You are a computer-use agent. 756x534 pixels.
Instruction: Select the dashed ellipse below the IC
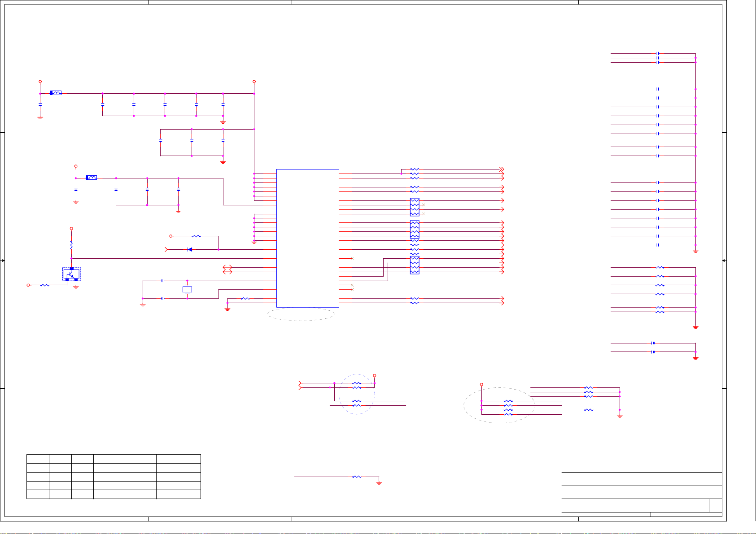301,314
